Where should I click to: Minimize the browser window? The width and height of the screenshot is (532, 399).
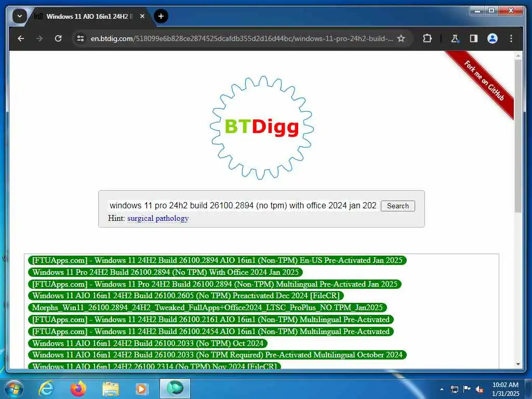point(477,11)
